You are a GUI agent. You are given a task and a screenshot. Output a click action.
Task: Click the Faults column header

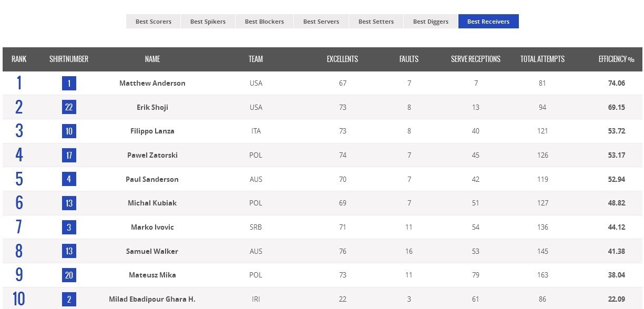pyautogui.click(x=408, y=59)
